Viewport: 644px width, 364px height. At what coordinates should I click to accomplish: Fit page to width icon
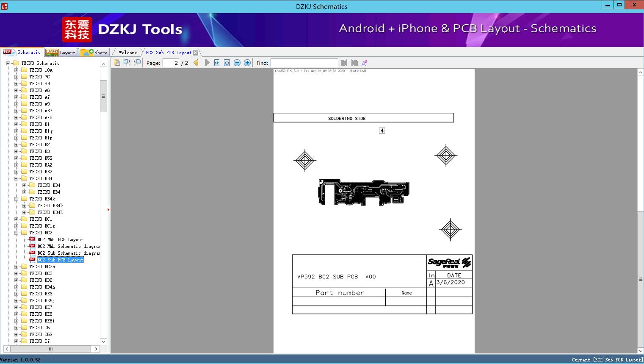(217, 63)
